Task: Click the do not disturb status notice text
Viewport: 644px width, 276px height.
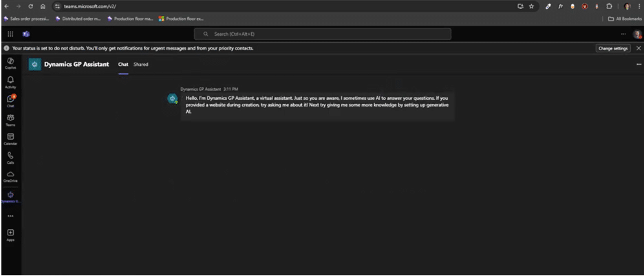Action: tap(133, 48)
